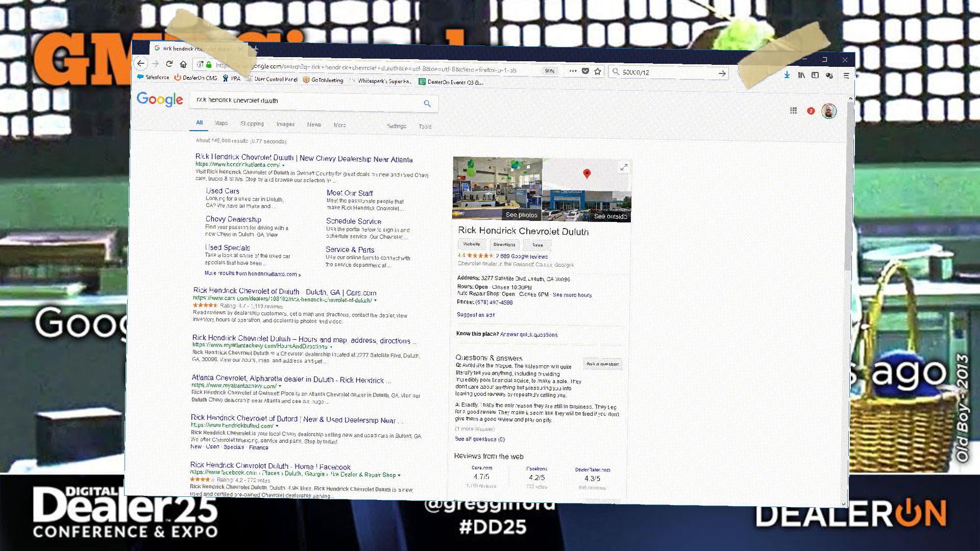This screenshot has height=551, width=980.
Task: Open the User Control Panel bookmark
Action: click(x=272, y=79)
